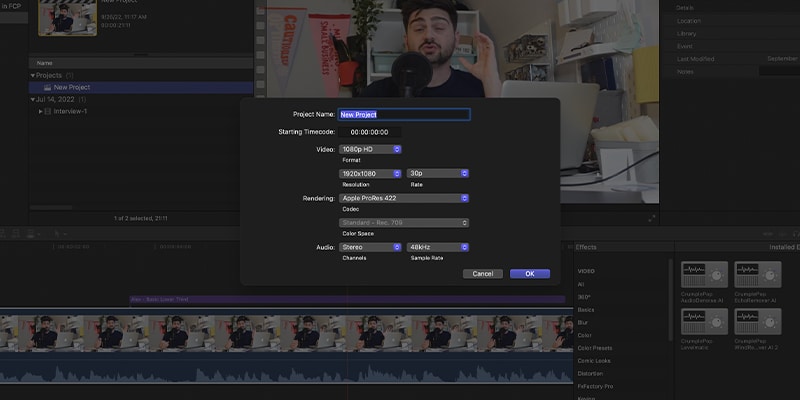
Task: Click the New Project thumbnail in browser
Action: pos(67,19)
